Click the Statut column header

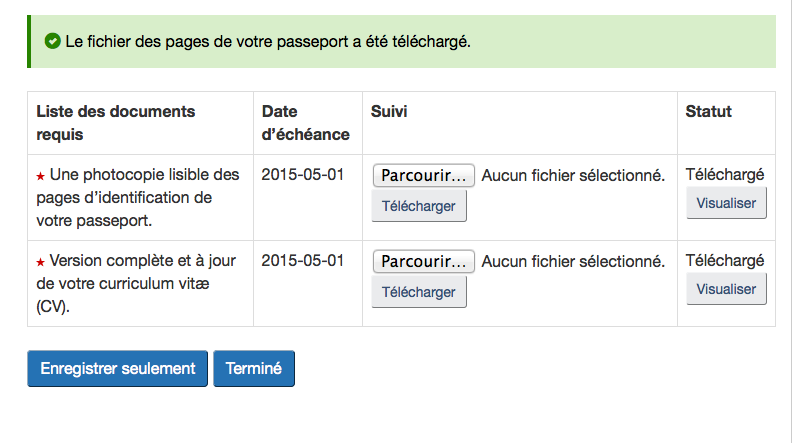708,111
